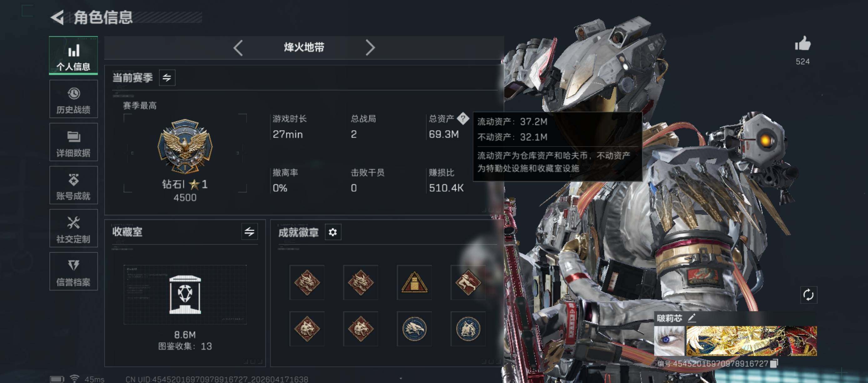Open the 详细数据 tab
868x383 pixels.
[73, 142]
